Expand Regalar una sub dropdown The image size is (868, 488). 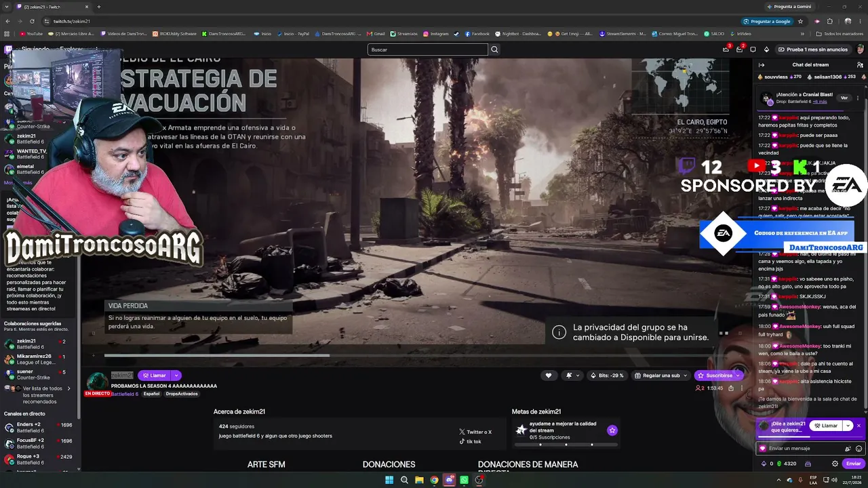685,375
